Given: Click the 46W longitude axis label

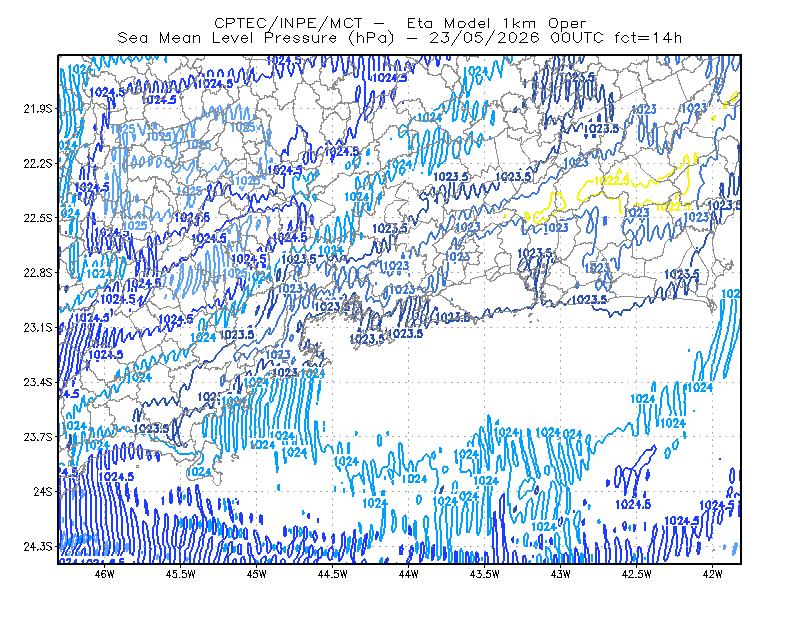Looking at the screenshot, I should click(104, 574).
